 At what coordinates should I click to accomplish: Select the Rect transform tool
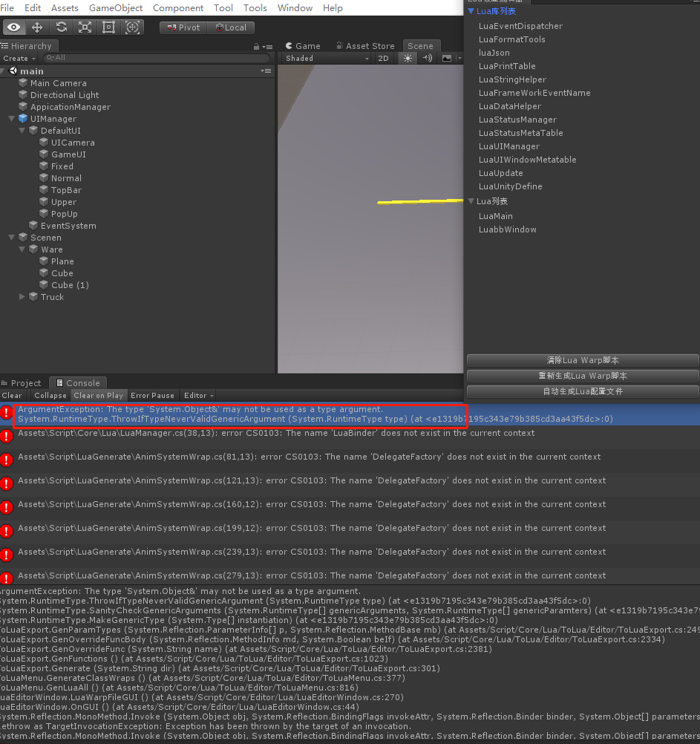(108, 27)
